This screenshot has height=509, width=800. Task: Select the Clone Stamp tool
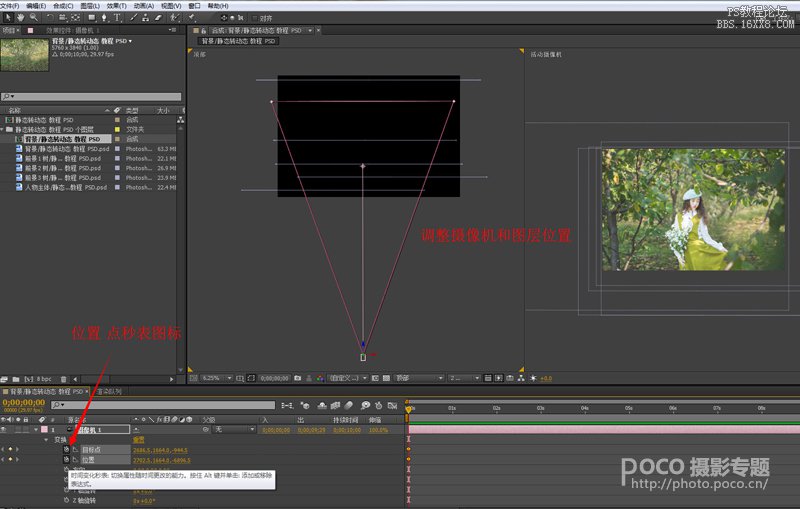145,17
